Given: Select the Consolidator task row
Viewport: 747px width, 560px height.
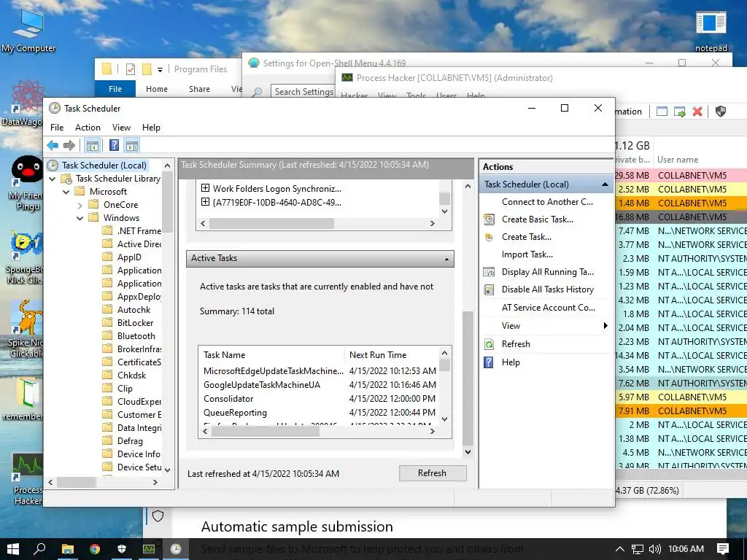Looking at the screenshot, I should click(320, 399).
